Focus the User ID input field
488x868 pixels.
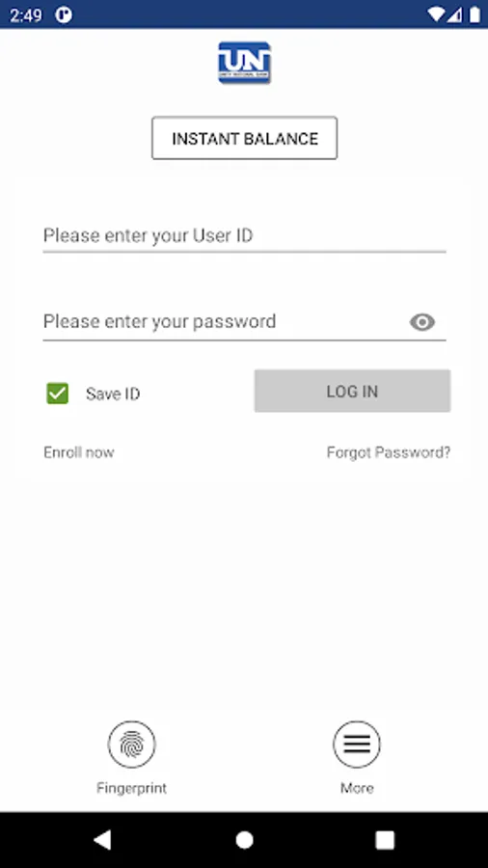pos(245,236)
